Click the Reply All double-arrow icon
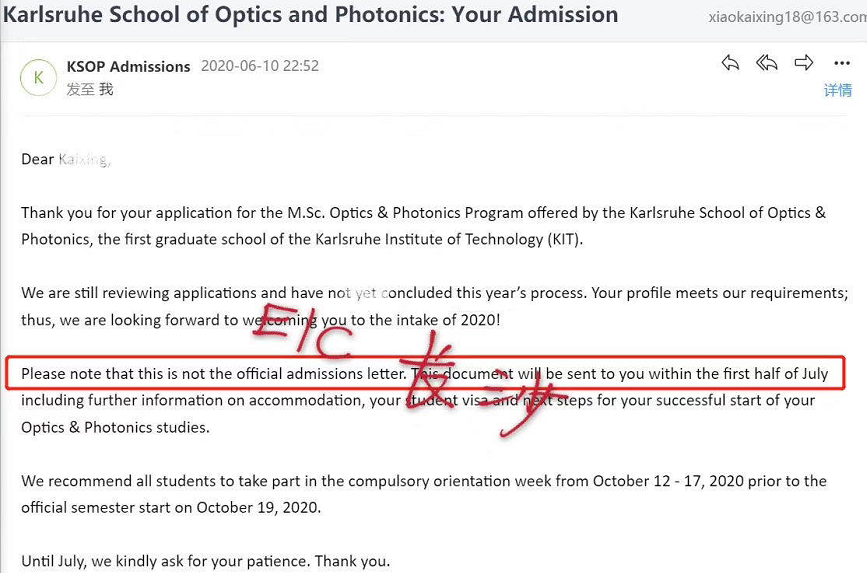The height and width of the screenshot is (573, 867). 767,63
